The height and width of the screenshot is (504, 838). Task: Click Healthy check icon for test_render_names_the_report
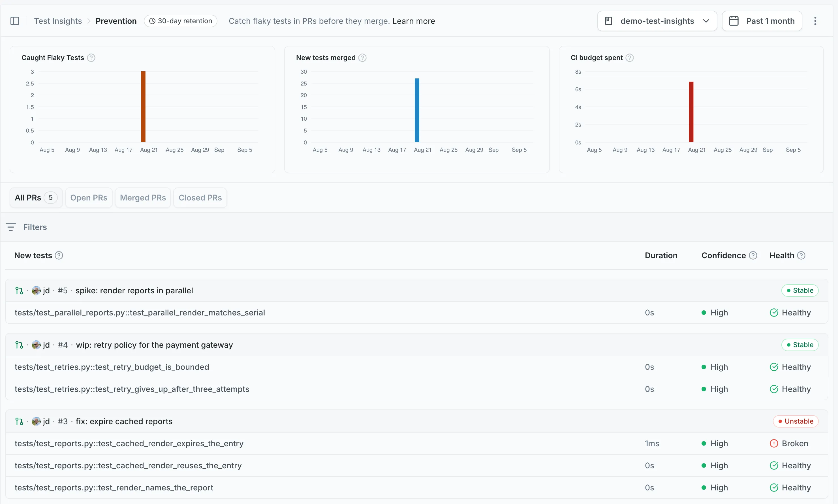tap(774, 488)
